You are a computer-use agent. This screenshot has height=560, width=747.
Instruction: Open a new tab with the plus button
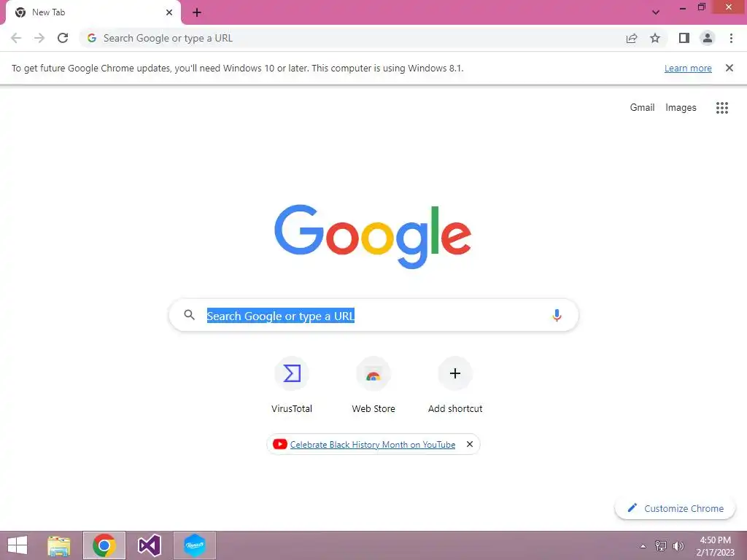pos(197,12)
